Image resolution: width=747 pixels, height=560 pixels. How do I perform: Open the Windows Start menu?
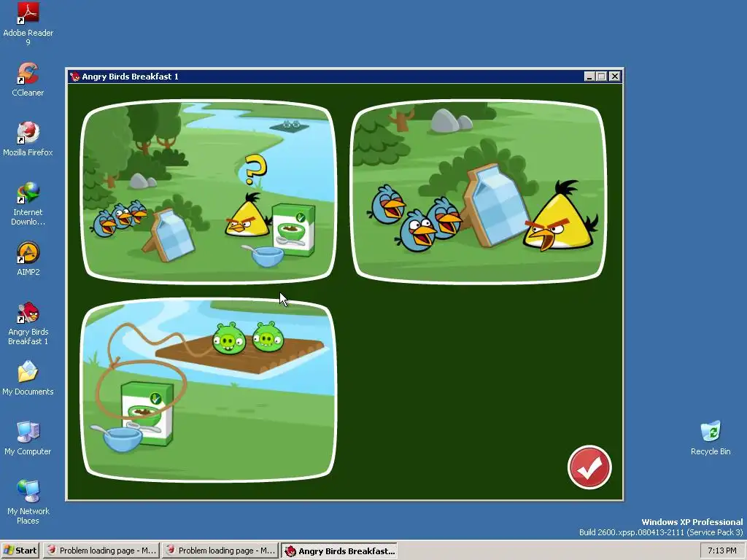(x=20, y=551)
